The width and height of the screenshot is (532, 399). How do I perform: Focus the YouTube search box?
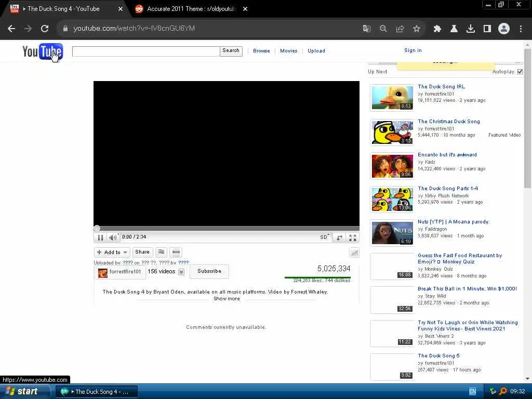tap(146, 51)
